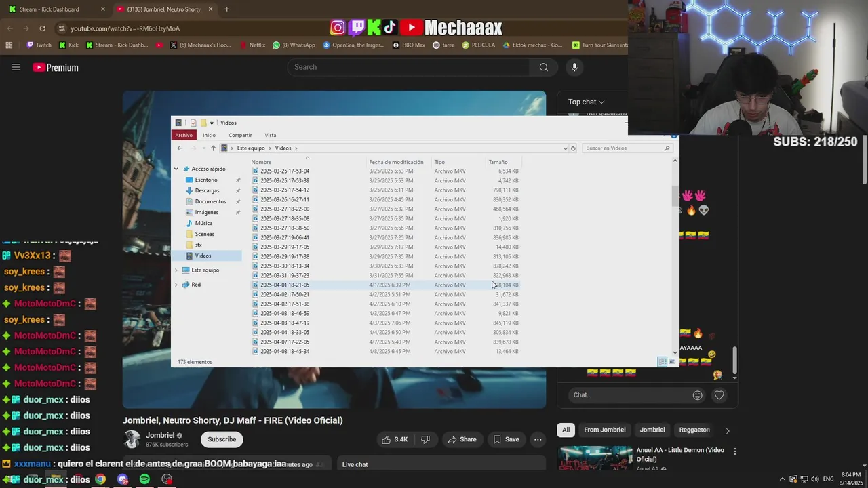Open the Inicio ribbon tab
The height and width of the screenshot is (488, 868).
(x=209, y=135)
